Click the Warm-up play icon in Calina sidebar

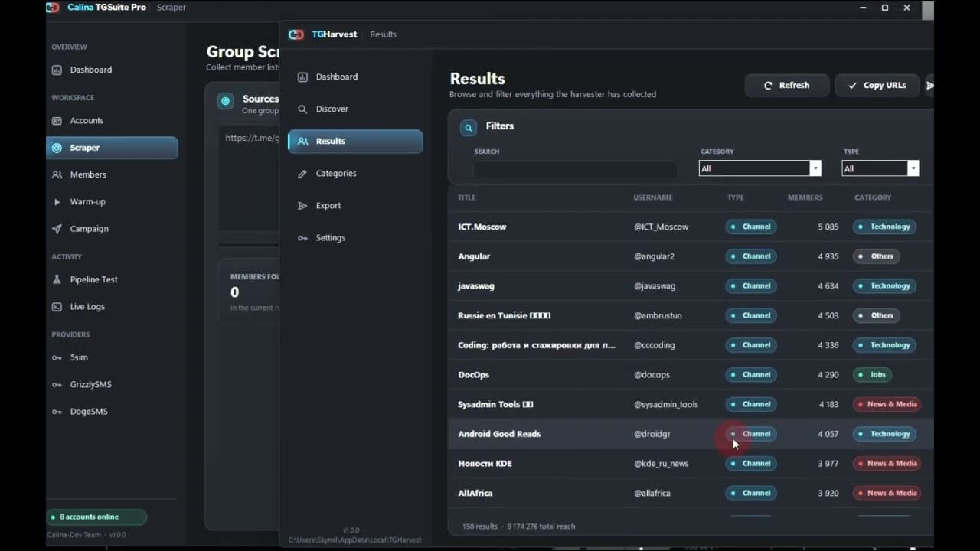57,202
